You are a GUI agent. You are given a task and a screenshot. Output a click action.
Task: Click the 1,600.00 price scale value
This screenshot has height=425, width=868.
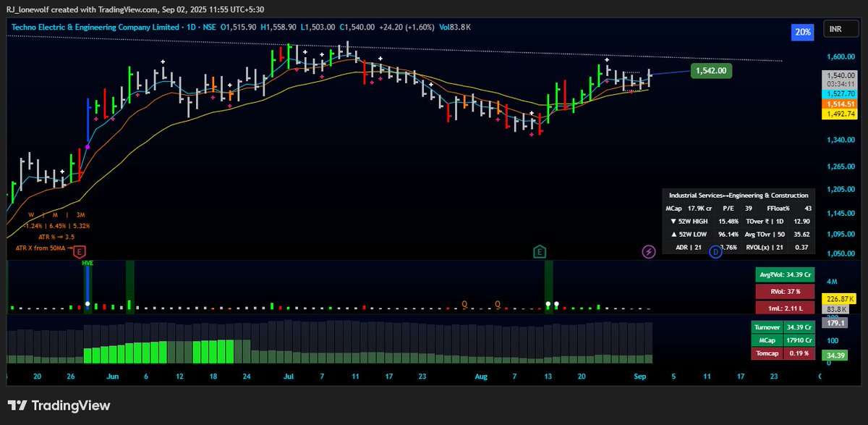tap(841, 56)
